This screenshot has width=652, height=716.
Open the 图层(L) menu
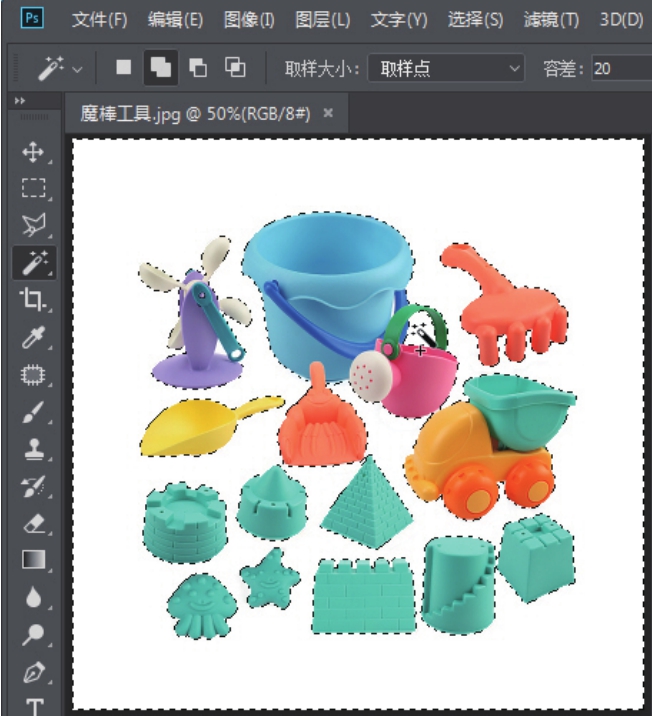[x=322, y=20]
